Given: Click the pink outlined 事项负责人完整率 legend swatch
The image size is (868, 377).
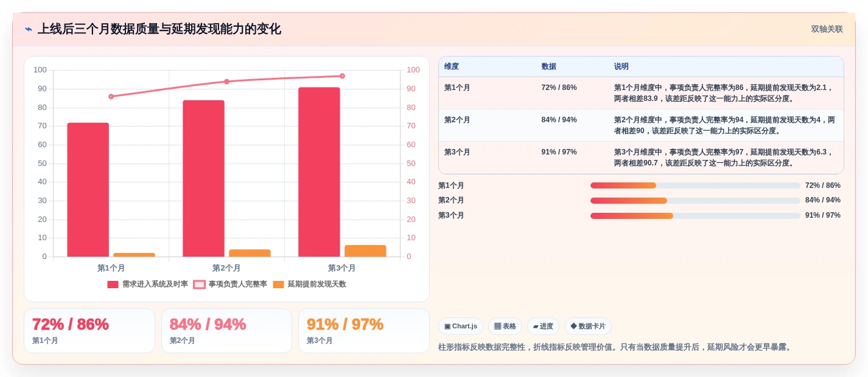Looking at the screenshot, I should click(x=199, y=285).
